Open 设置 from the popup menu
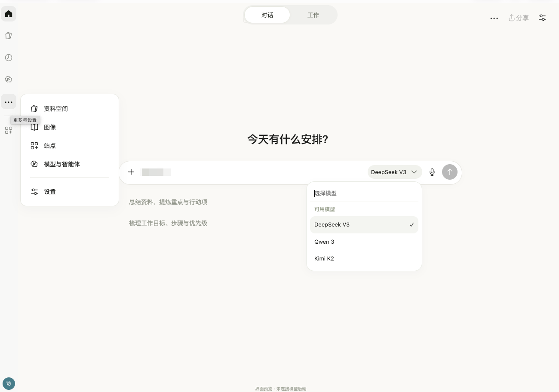The width and height of the screenshot is (559, 392). 70,192
